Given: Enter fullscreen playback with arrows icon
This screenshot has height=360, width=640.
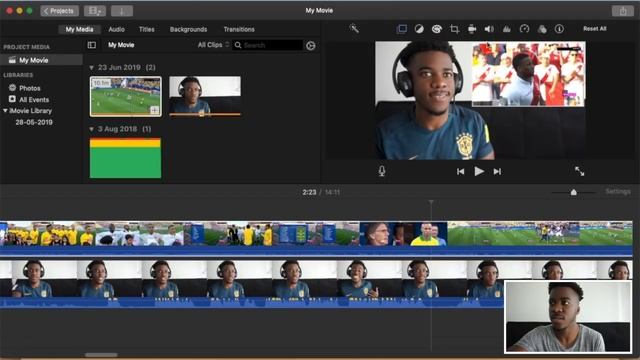Looking at the screenshot, I should tap(580, 171).
